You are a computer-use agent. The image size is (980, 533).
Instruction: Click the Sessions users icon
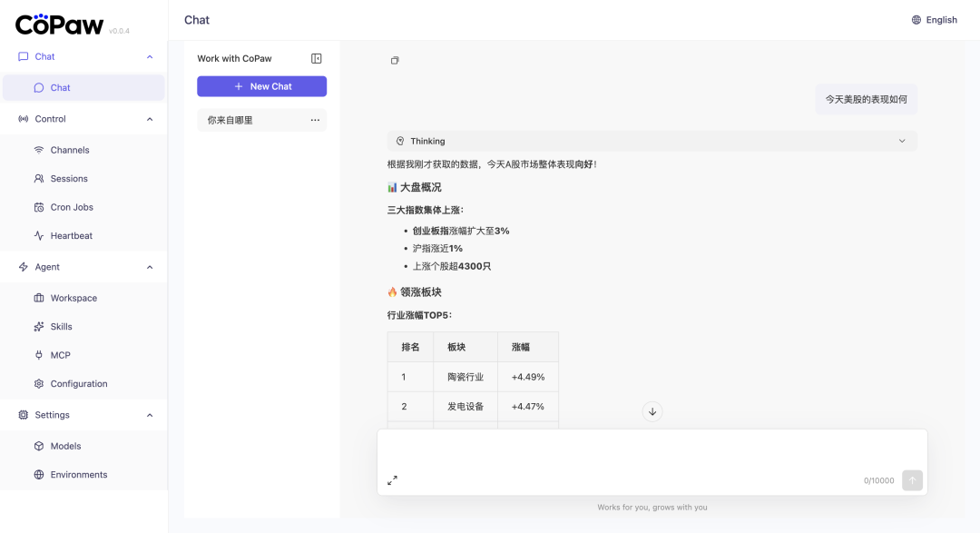pyautogui.click(x=39, y=178)
